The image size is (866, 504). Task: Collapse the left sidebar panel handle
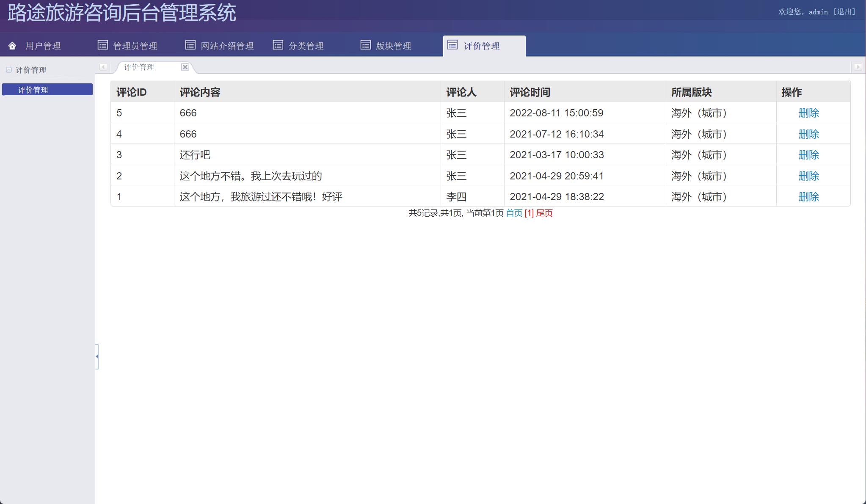[x=97, y=356]
